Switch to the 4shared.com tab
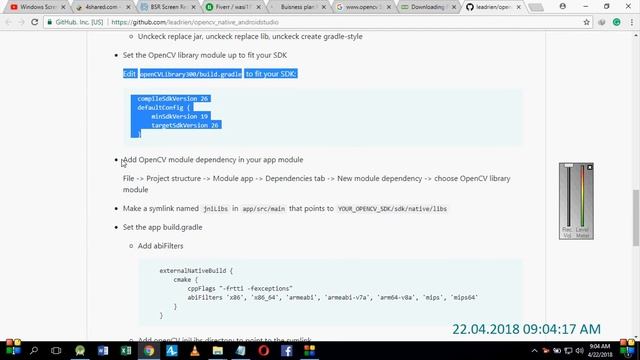 [103, 7]
